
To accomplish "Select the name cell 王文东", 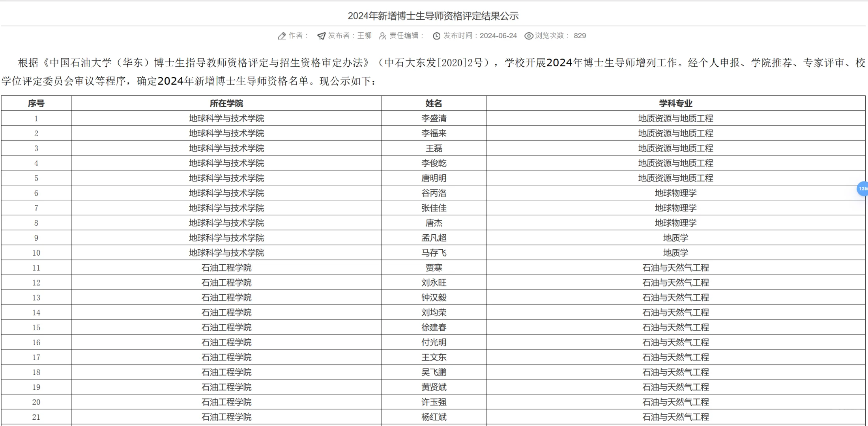I will 434,357.
